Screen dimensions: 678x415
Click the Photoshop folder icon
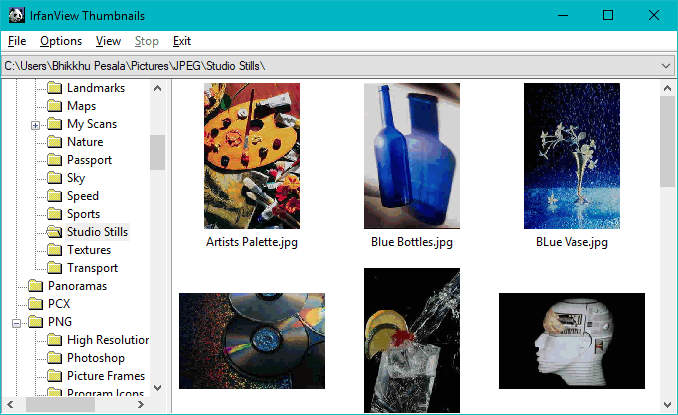tap(54, 358)
